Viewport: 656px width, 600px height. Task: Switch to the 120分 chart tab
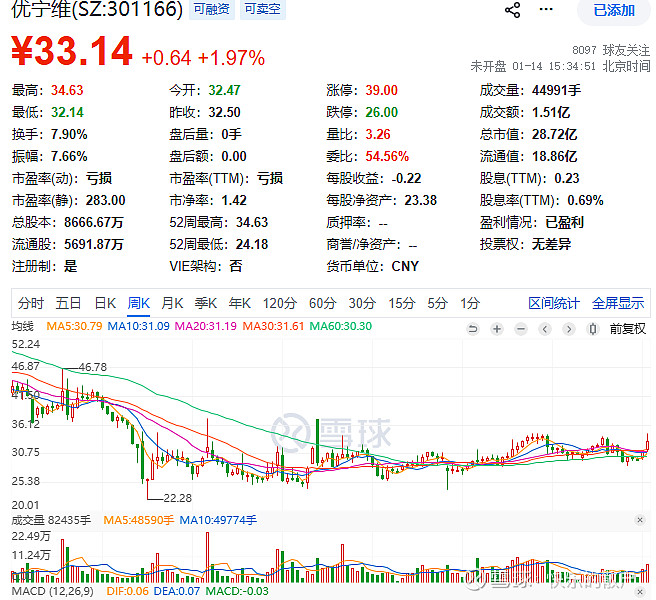point(280,303)
